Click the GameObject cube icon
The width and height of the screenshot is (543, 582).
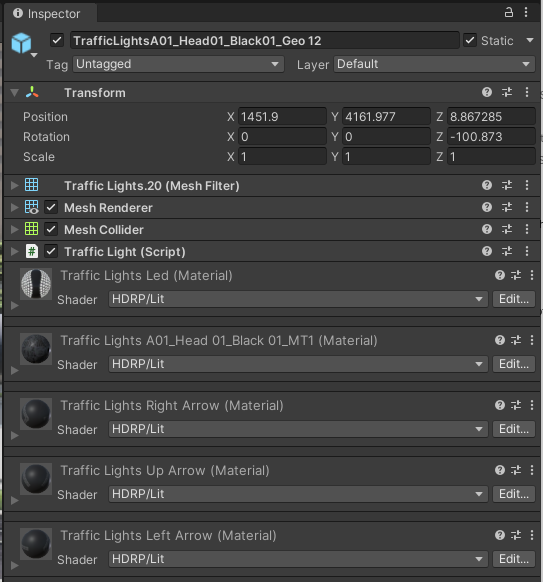pos(21,43)
